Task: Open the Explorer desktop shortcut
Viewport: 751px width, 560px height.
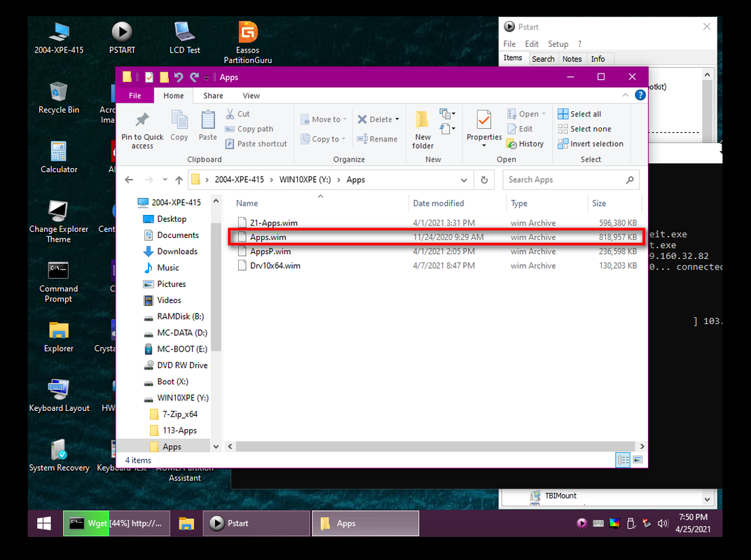Action: [x=59, y=337]
